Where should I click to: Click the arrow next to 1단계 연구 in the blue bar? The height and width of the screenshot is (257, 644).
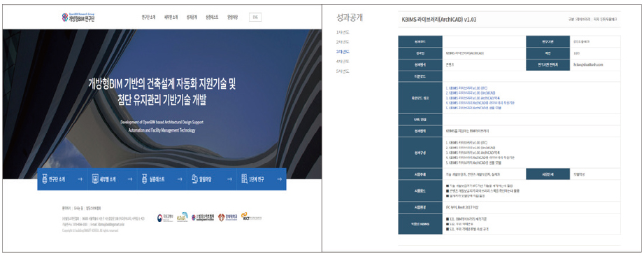pyautogui.click(x=279, y=179)
